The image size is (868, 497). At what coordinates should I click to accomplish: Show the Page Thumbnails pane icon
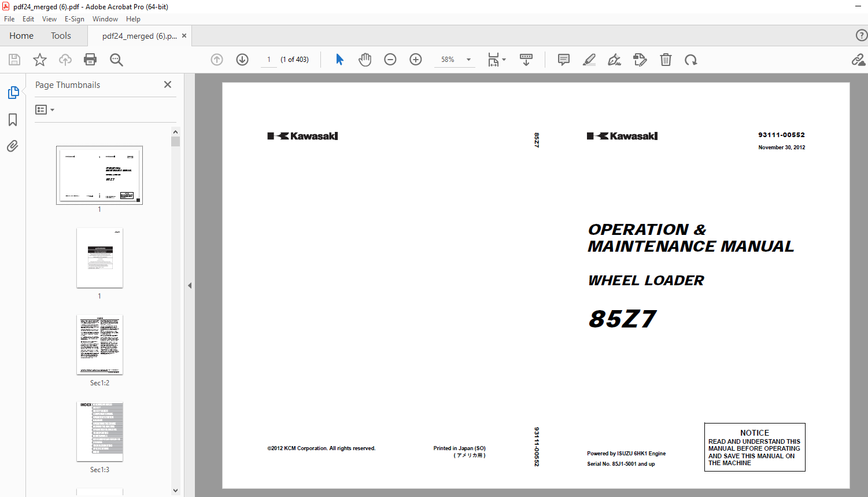click(x=13, y=93)
